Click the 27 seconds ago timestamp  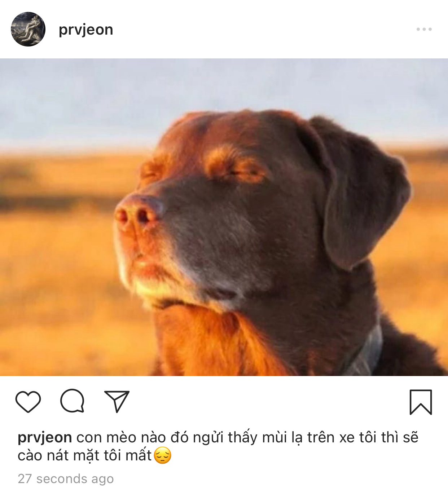[x=66, y=479]
